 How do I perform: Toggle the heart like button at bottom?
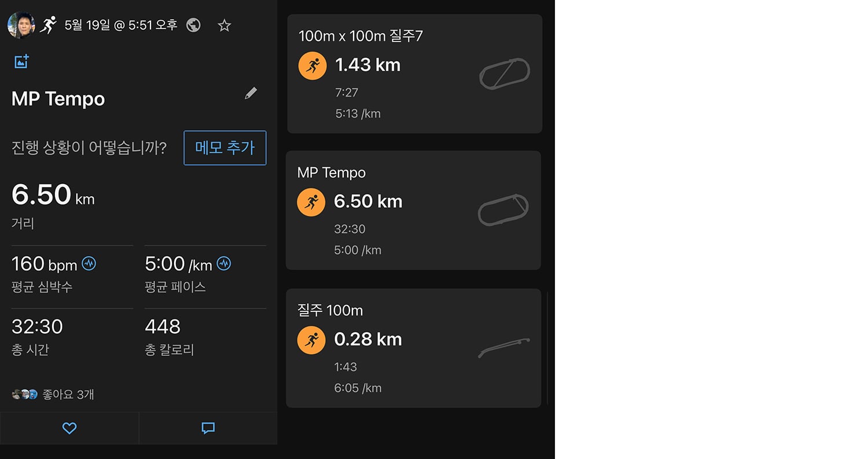click(x=69, y=428)
